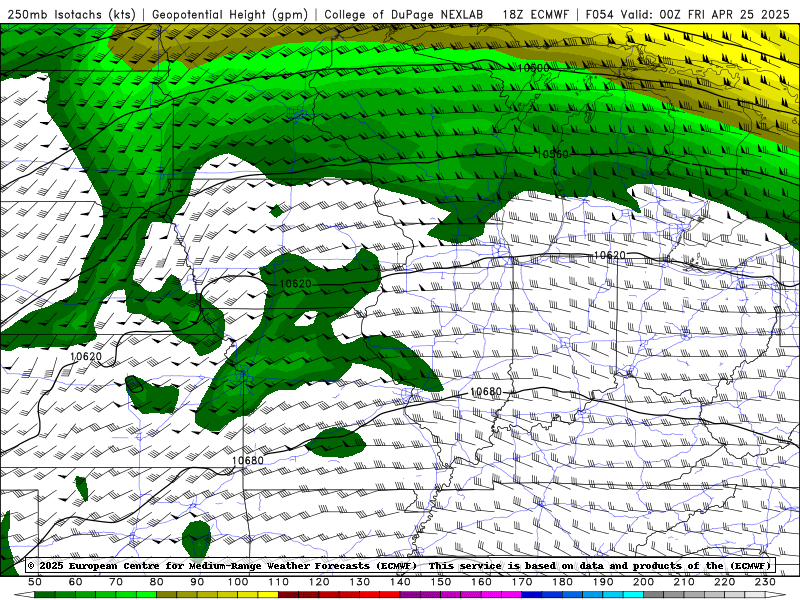Click the 230 value on the color scale

click(x=765, y=582)
